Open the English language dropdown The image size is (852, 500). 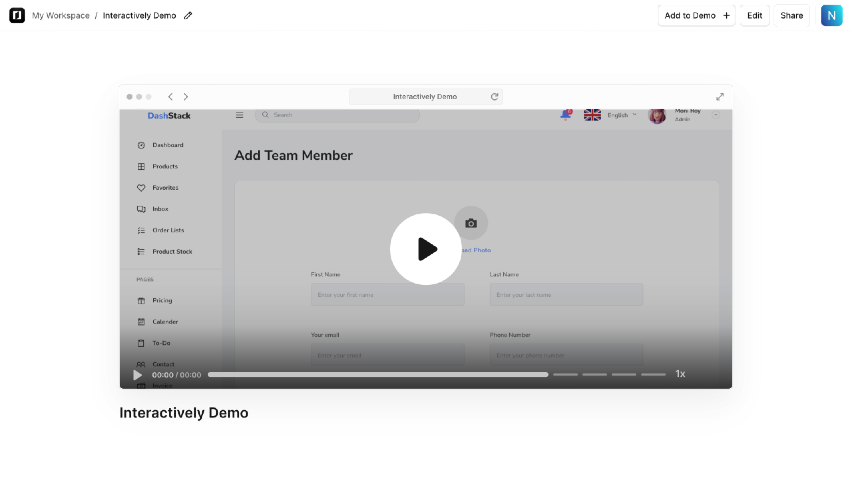tap(622, 115)
